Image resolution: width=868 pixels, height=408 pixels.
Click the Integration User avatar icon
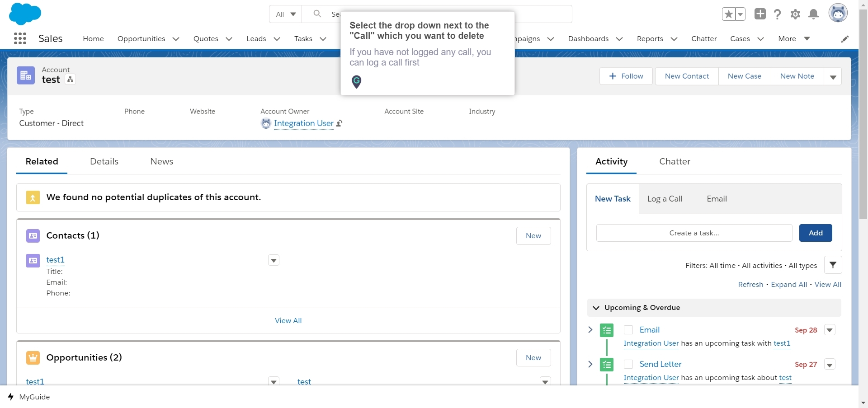266,123
